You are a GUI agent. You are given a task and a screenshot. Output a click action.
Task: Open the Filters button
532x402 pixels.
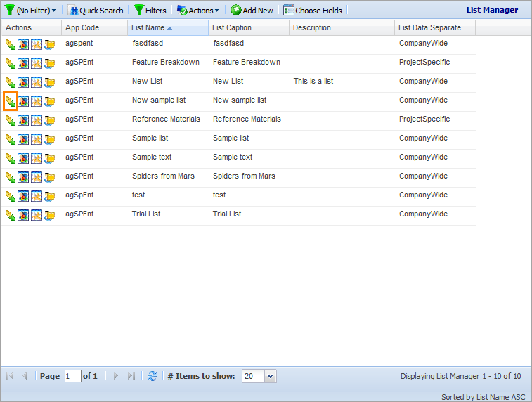point(150,11)
